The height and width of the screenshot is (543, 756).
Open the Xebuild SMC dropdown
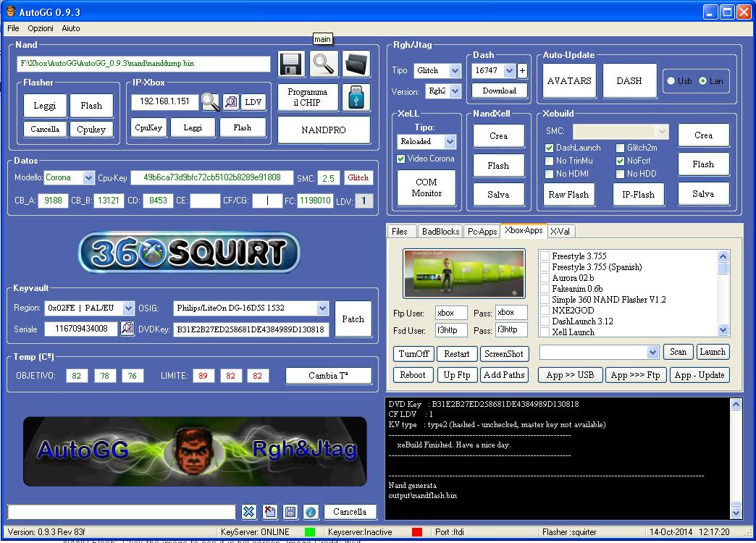[x=662, y=132]
